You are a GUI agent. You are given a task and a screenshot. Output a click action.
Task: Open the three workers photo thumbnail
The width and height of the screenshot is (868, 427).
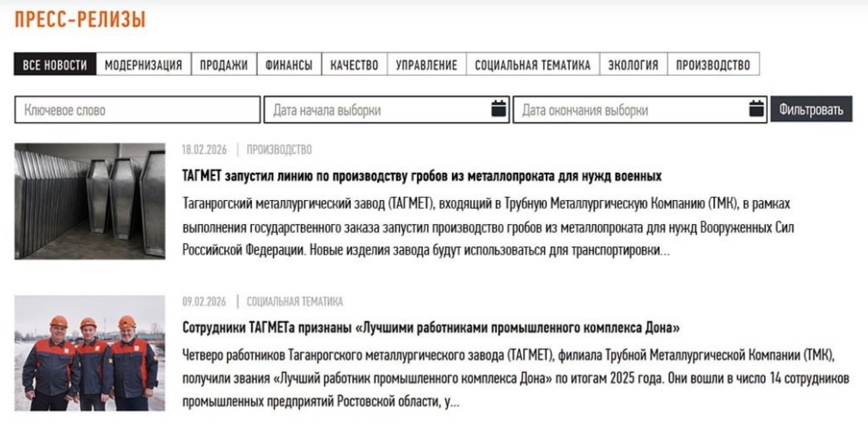tap(90, 353)
